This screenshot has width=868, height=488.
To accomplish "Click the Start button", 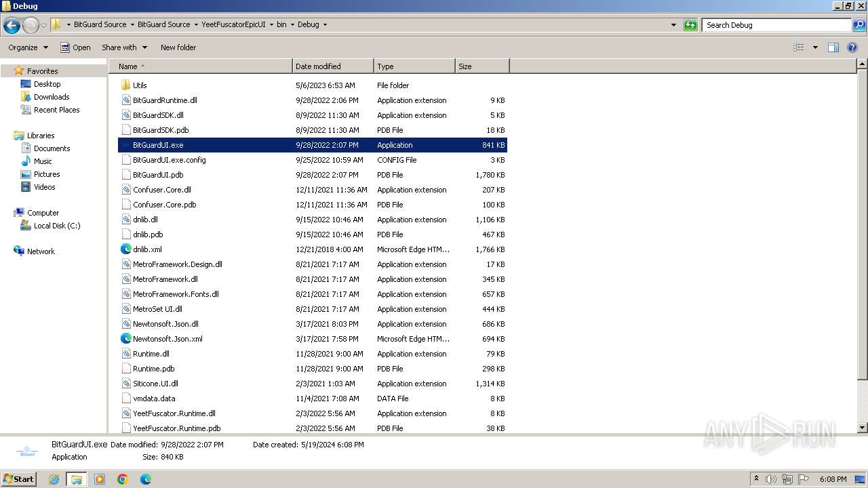I will point(19,479).
